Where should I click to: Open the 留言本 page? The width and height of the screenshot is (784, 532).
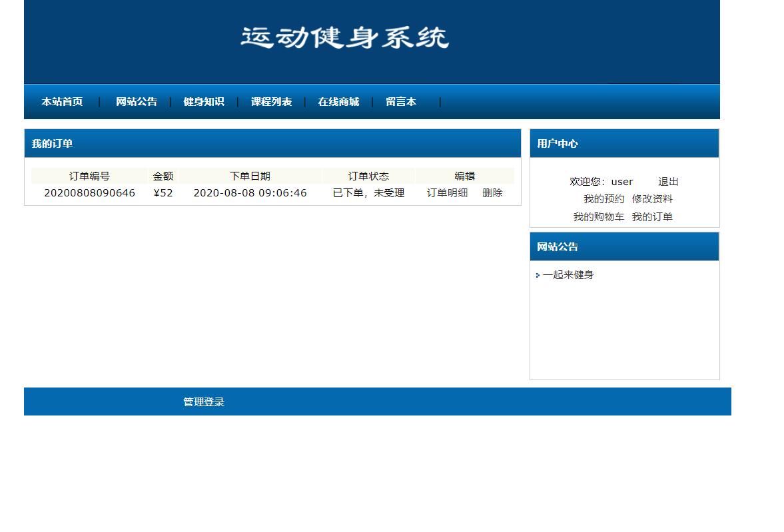(x=400, y=102)
